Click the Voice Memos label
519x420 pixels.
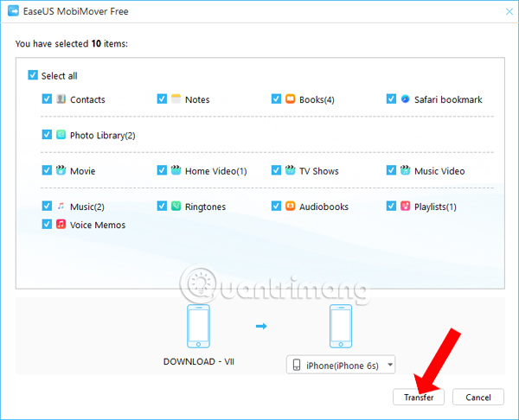(98, 226)
